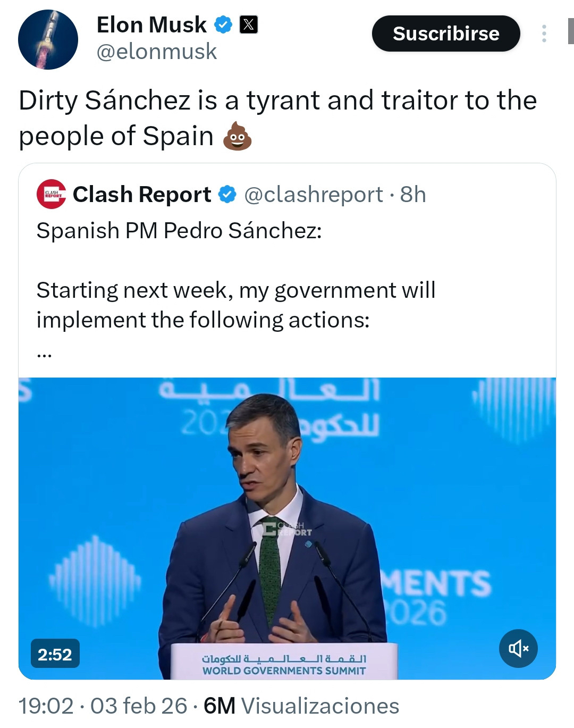Click the 8h timestamp on quoted tweet
The image size is (574, 728).
[x=413, y=195]
